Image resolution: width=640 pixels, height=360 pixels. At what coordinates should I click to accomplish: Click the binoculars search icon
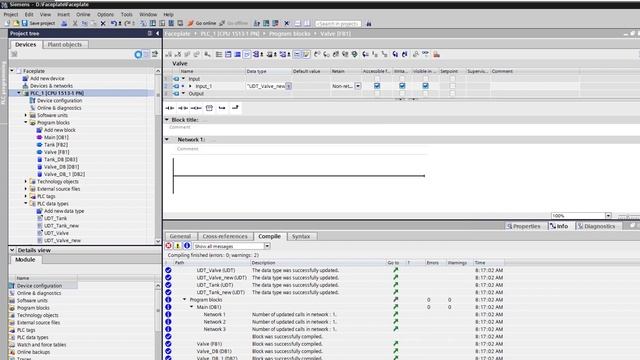(369, 24)
